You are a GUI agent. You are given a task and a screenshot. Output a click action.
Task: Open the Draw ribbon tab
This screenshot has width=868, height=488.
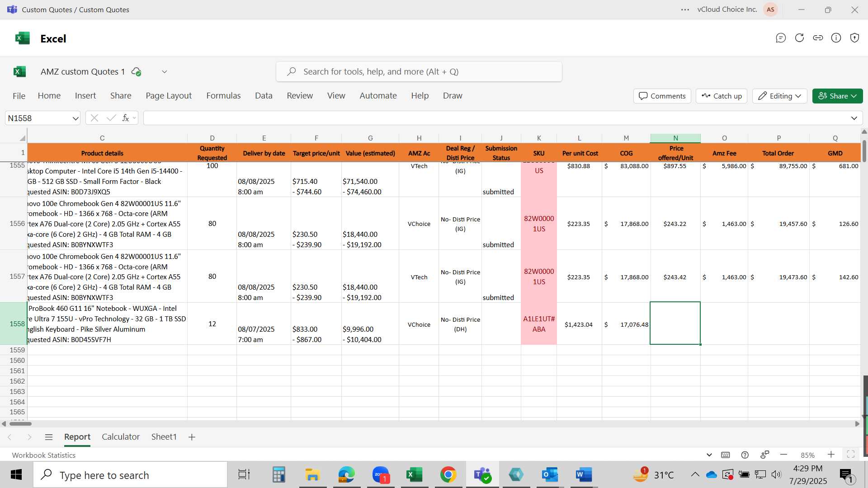453,96
